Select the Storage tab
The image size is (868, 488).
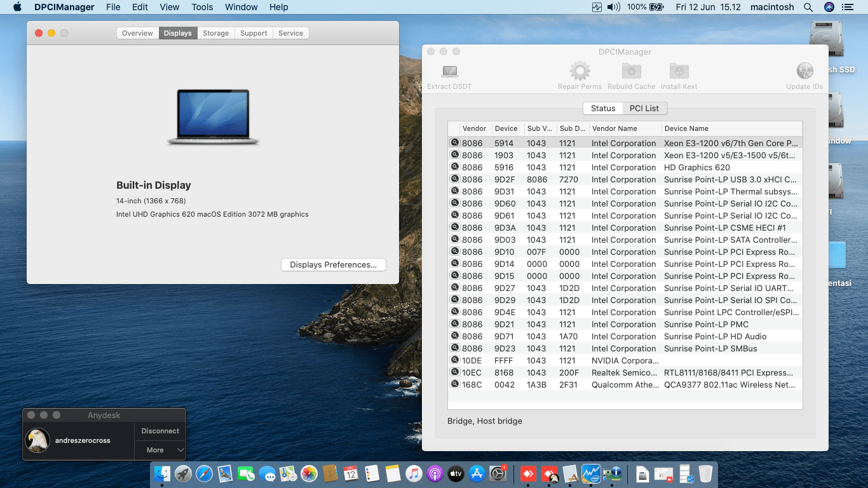[215, 33]
